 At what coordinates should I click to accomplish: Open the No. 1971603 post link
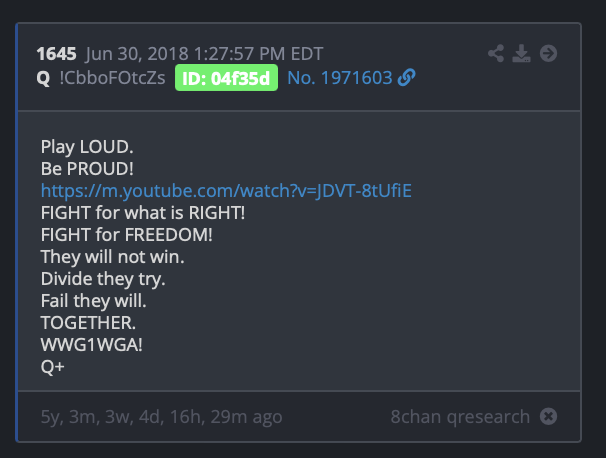click(340, 78)
